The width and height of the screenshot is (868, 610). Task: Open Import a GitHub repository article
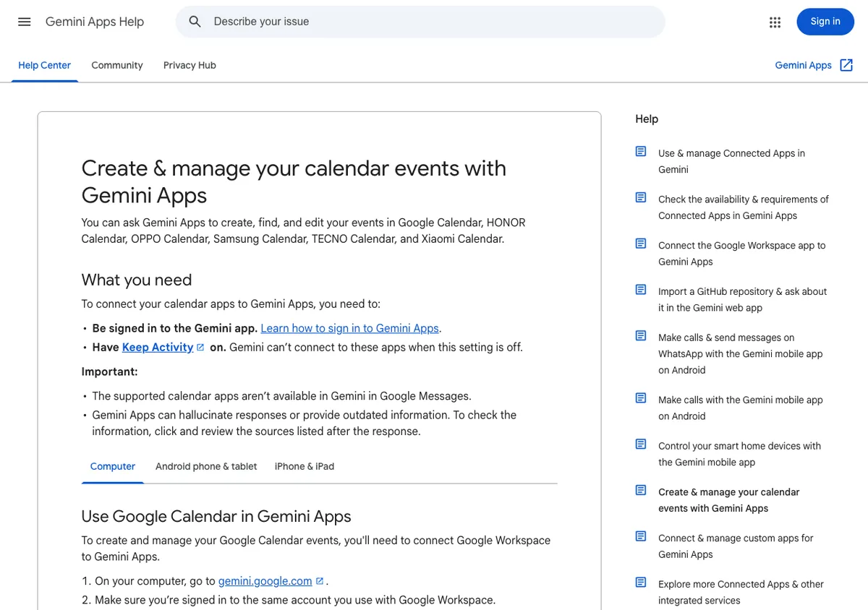tap(742, 299)
